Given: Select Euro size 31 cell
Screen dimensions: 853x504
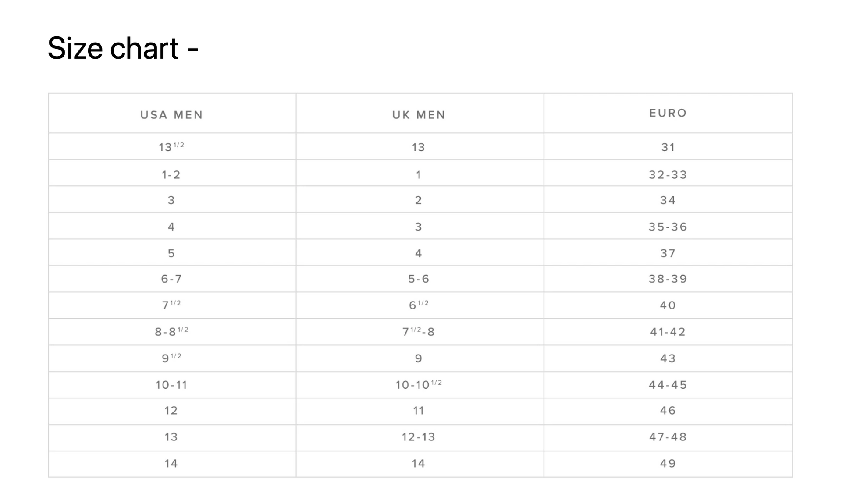Looking at the screenshot, I should (x=668, y=147).
